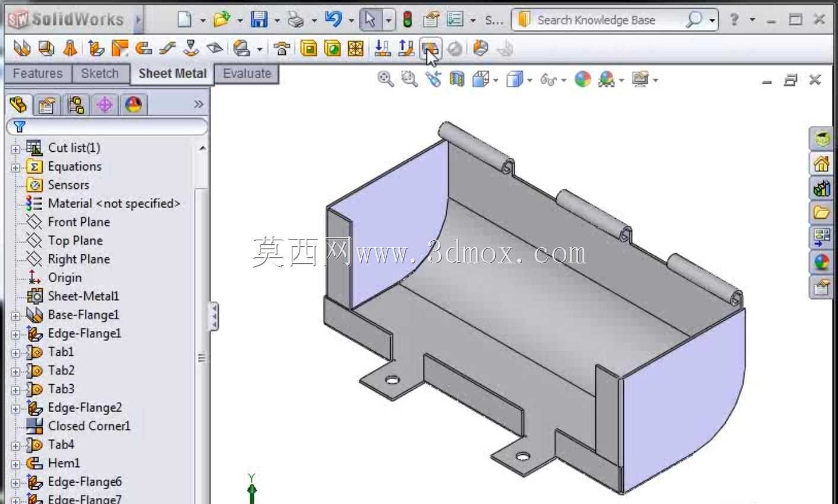Choose the Simple Hole tool
The width and height of the screenshot is (838, 504).
tap(332, 49)
